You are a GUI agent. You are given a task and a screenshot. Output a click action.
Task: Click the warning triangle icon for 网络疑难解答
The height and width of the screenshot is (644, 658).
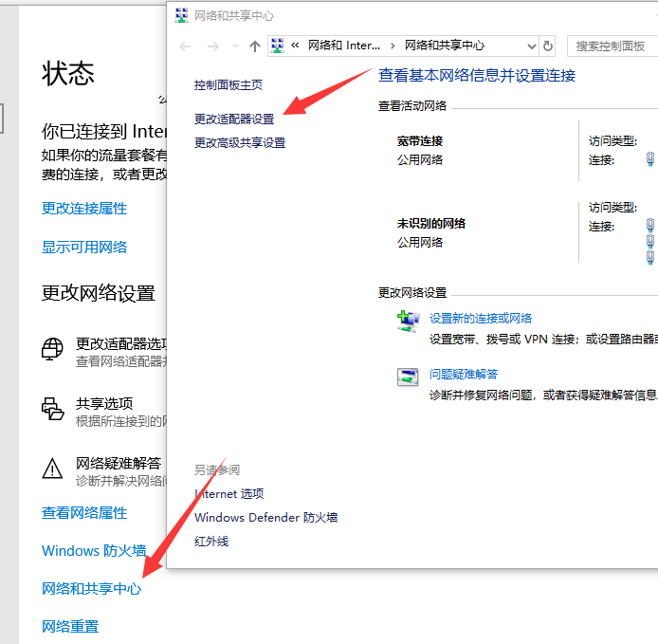[52, 469]
